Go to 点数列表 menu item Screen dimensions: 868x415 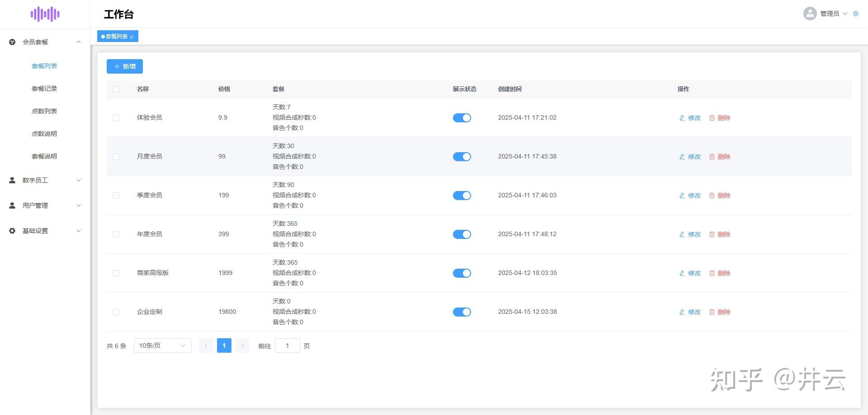pos(44,111)
